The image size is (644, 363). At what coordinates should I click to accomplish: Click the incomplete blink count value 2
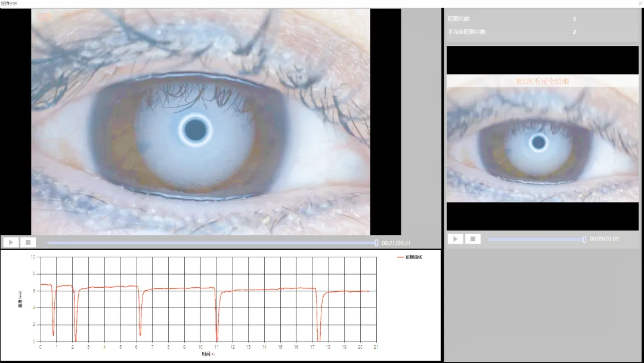pos(574,32)
